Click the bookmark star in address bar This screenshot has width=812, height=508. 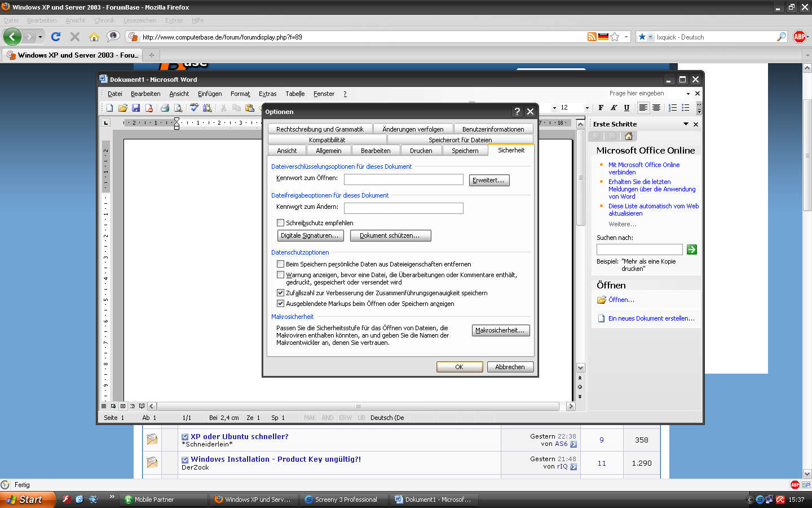615,37
